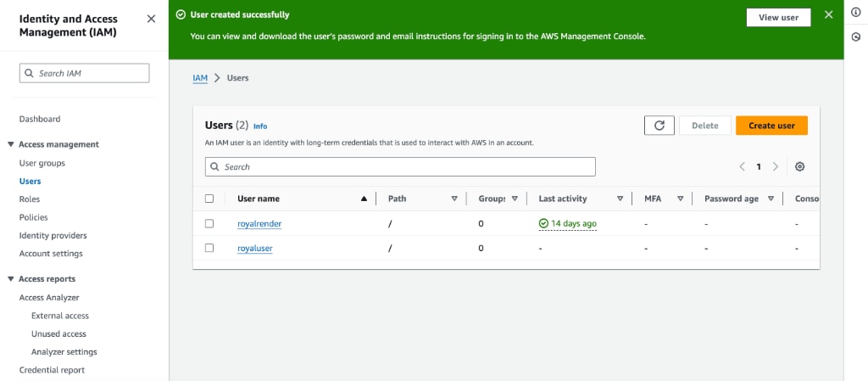The height and width of the screenshot is (381, 868).
Task: Click the magnifier icon in Search IAM
Action: pyautogui.click(x=30, y=73)
